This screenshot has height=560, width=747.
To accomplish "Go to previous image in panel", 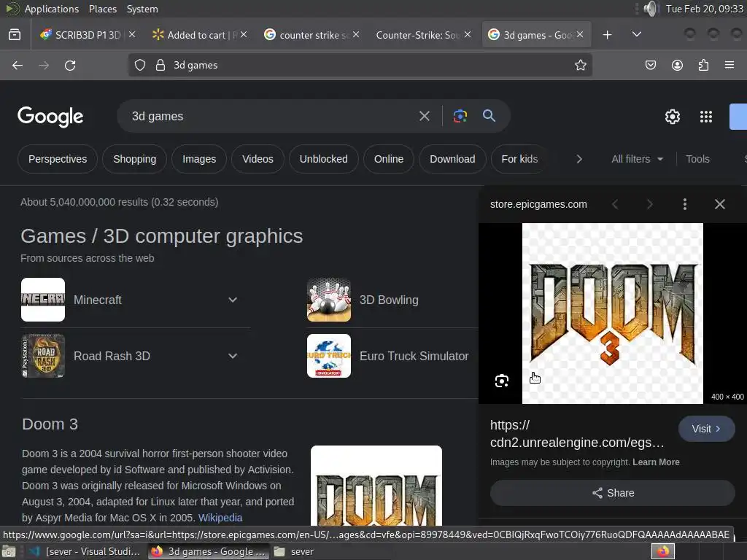I will (x=615, y=204).
